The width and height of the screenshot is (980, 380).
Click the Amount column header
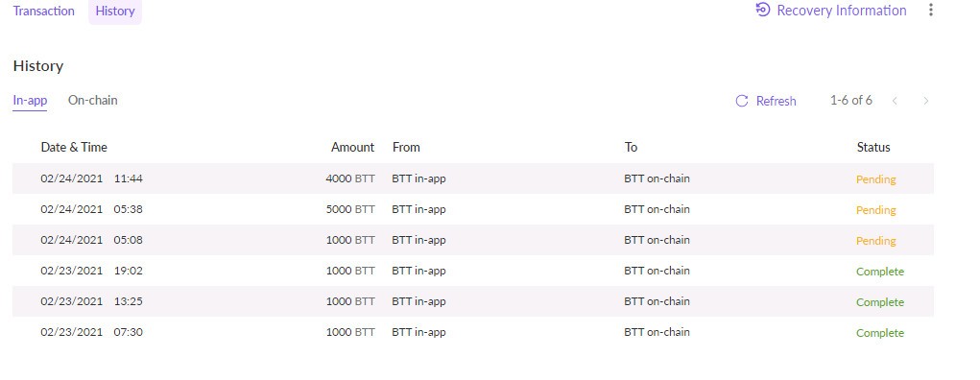(352, 148)
